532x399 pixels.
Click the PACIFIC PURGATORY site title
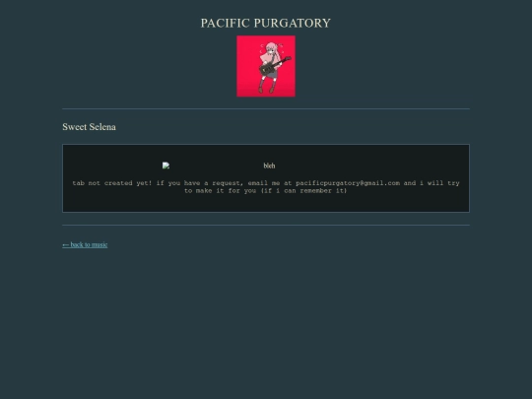(x=266, y=23)
